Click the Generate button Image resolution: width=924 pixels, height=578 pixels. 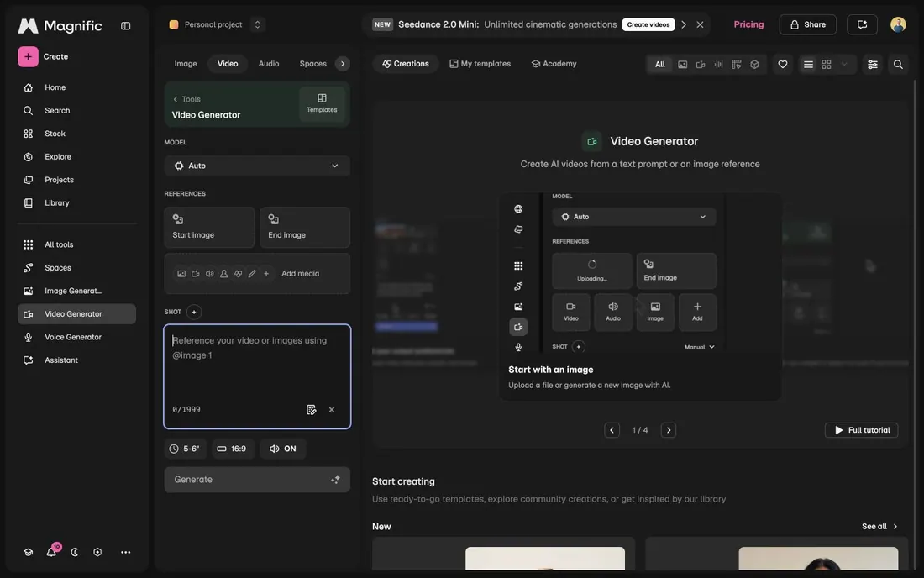(x=257, y=480)
